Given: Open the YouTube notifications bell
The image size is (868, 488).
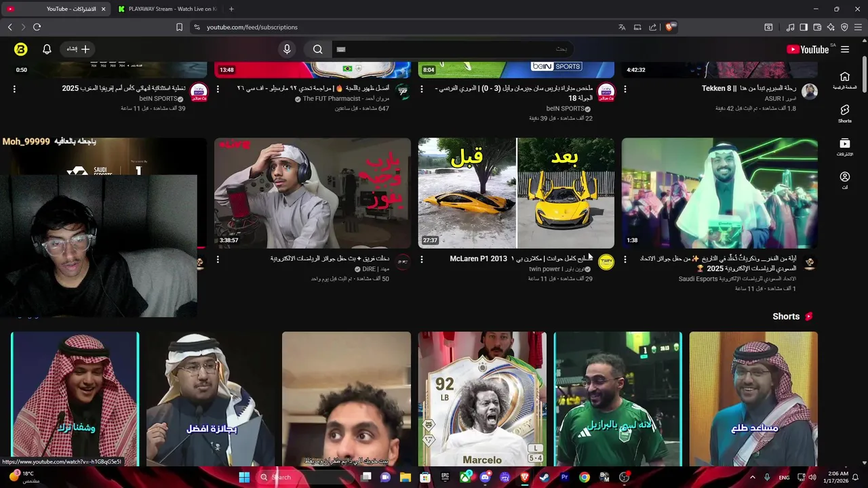Looking at the screenshot, I should coord(47,49).
